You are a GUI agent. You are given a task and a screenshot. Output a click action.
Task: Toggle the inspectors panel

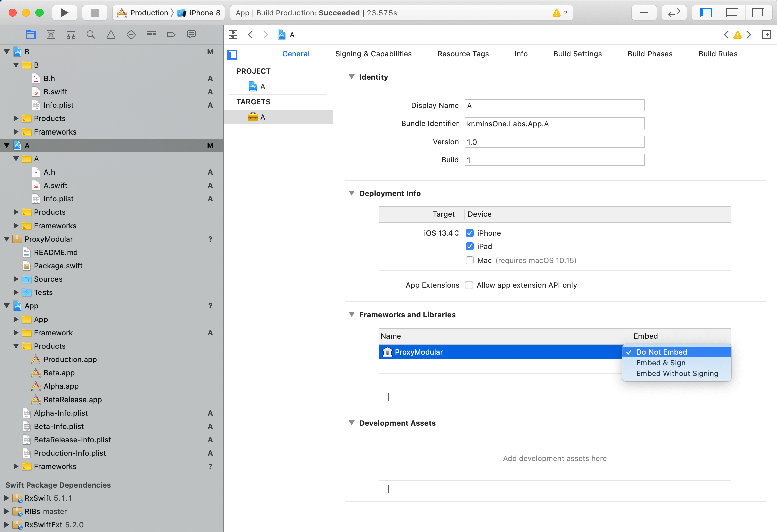pos(758,13)
